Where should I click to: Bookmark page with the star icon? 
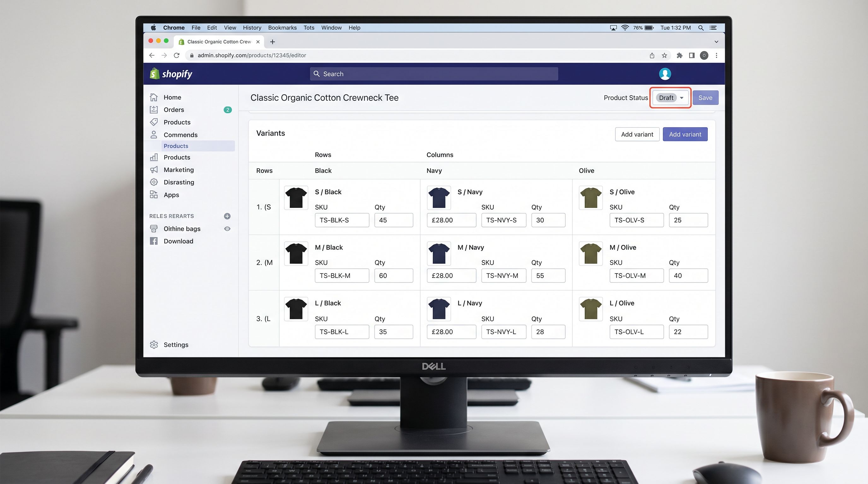click(x=664, y=55)
